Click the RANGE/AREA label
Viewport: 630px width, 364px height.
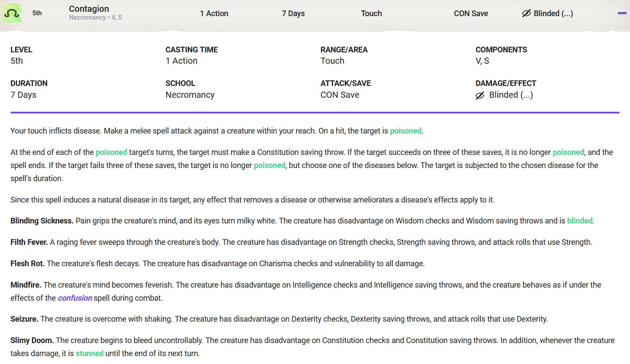tap(344, 50)
